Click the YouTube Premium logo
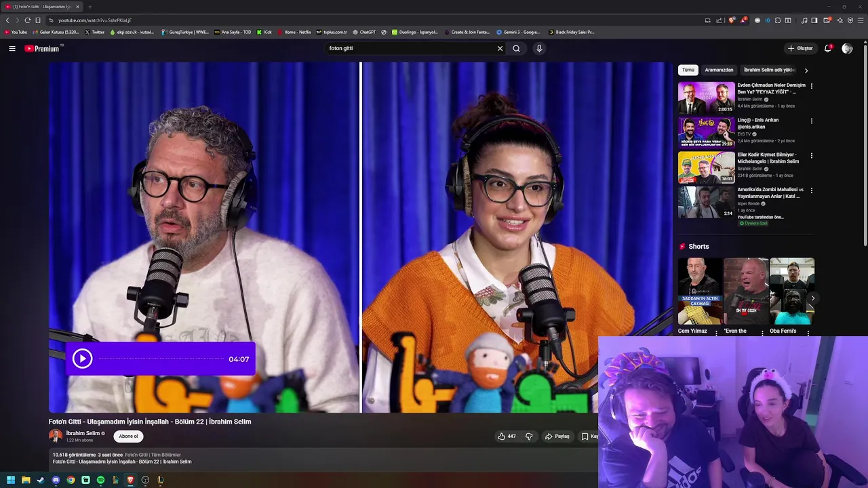 point(43,48)
